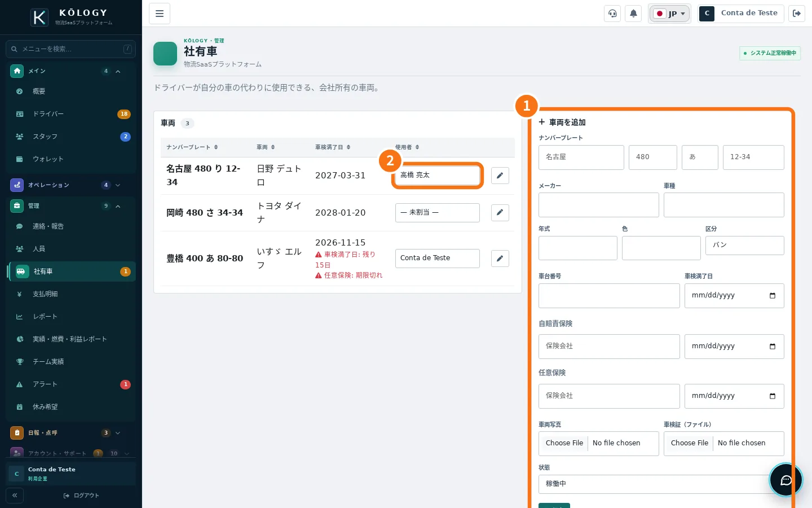Click the ログアウト button in sidebar
812x508 pixels.
pos(81,496)
